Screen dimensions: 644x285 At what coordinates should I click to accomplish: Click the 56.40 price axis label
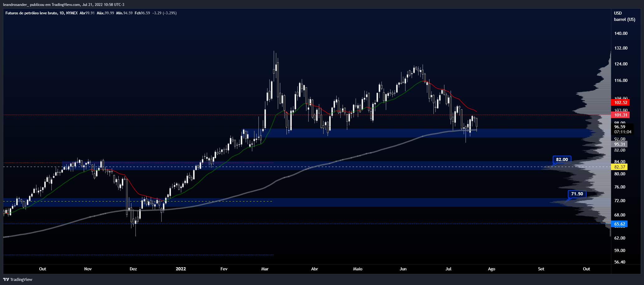pos(620,262)
